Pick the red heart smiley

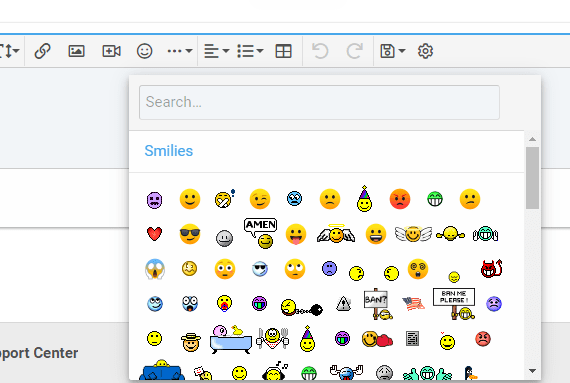point(154,234)
